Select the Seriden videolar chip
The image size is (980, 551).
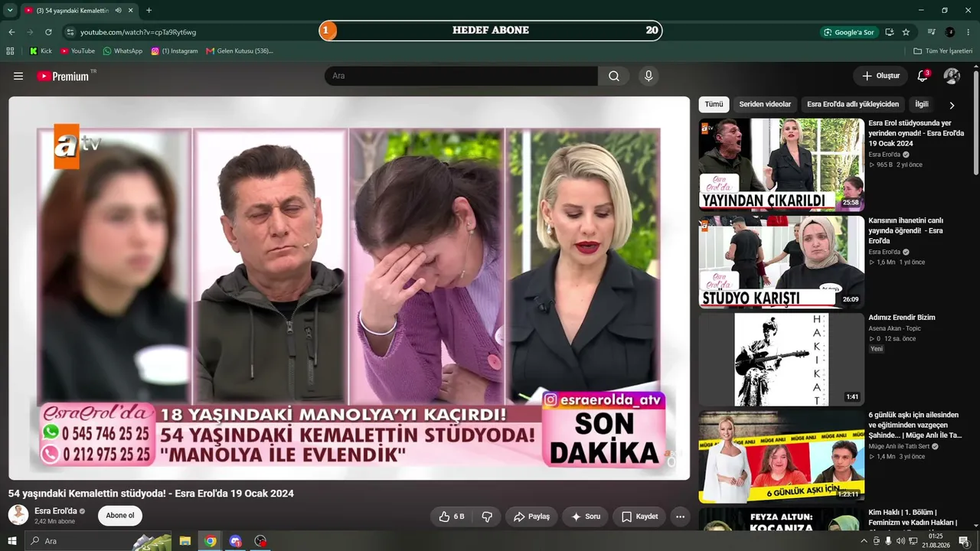(765, 104)
